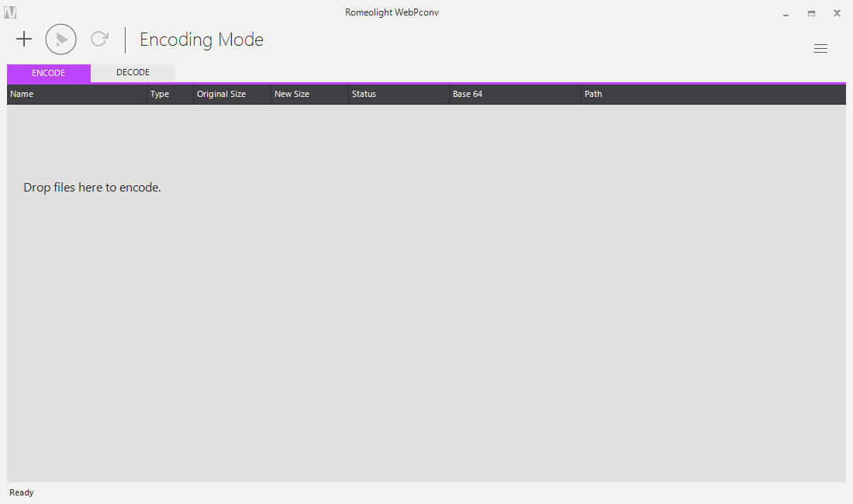The width and height of the screenshot is (853, 504).
Task: Sort files by Status column
Action: tap(364, 94)
